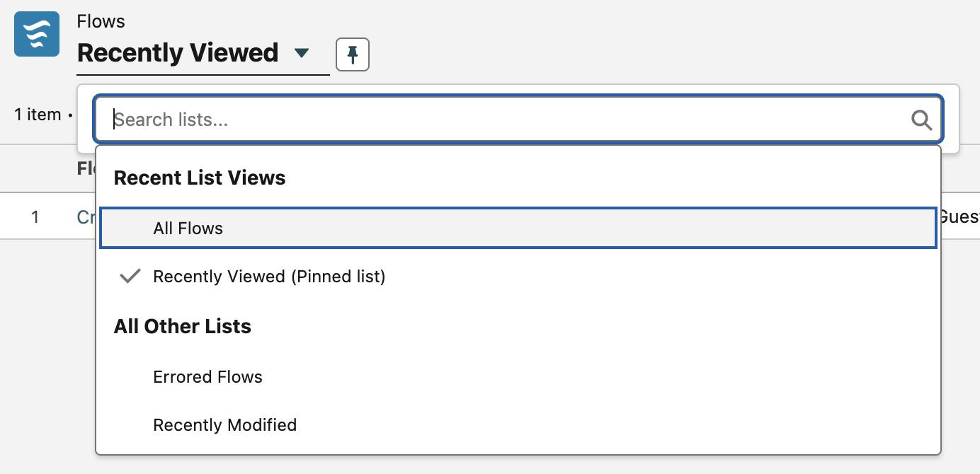Image resolution: width=980 pixels, height=474 pixels.
Task: Click the 1 item count text
Action: pos(38,115)
